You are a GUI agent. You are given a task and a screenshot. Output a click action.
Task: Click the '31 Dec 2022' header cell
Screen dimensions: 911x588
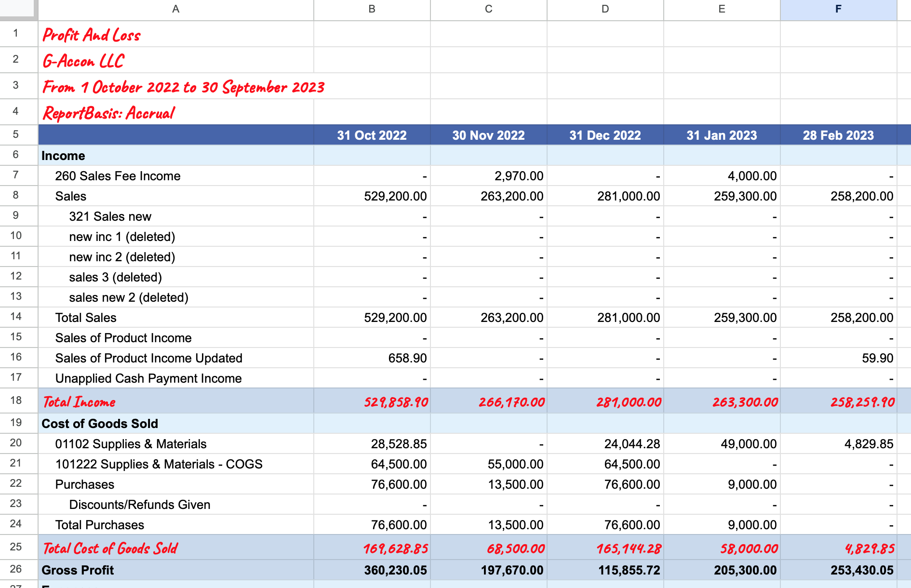pyautogui.click(x=605, y=135)
